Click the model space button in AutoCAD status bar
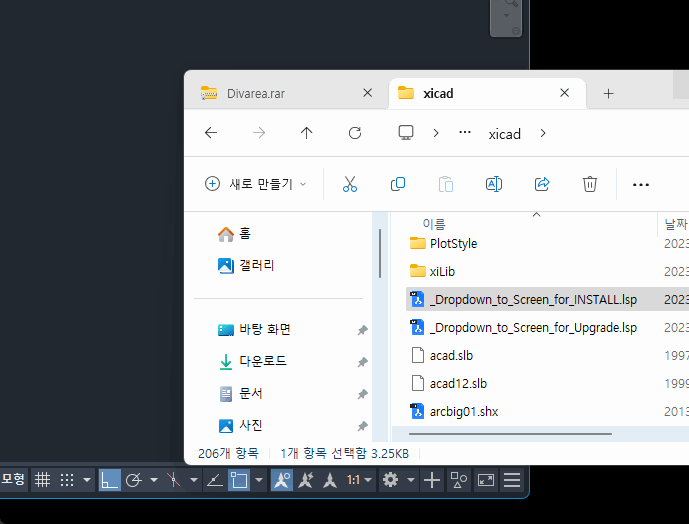The height and width of the screenshot is (524, 689). click(x=13, y=479)
